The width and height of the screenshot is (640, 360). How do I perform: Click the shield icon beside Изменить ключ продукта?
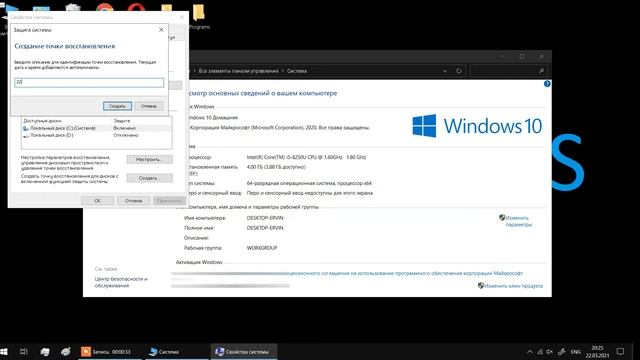481,286
